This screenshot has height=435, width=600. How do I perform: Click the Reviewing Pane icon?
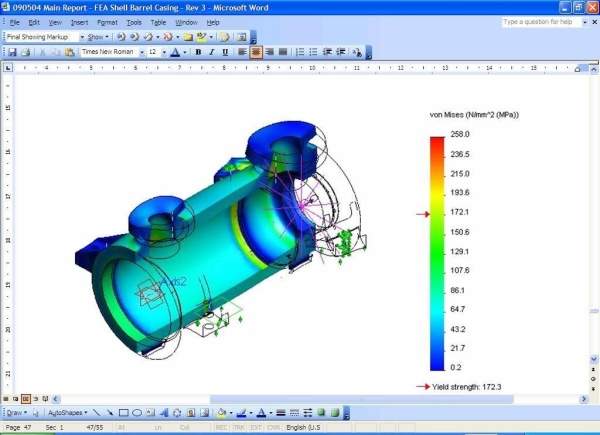244,37
